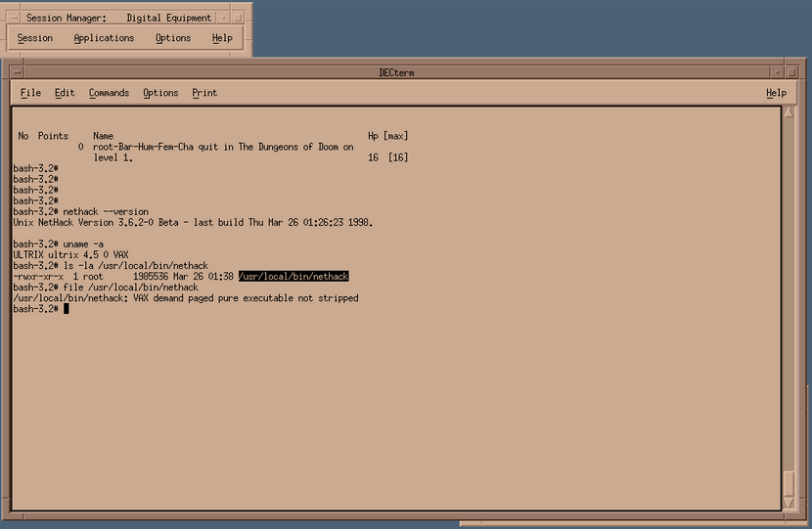Open Session Manager's Help menu
This screenshot has width=812, height=529.
click(x=222, y=38)
